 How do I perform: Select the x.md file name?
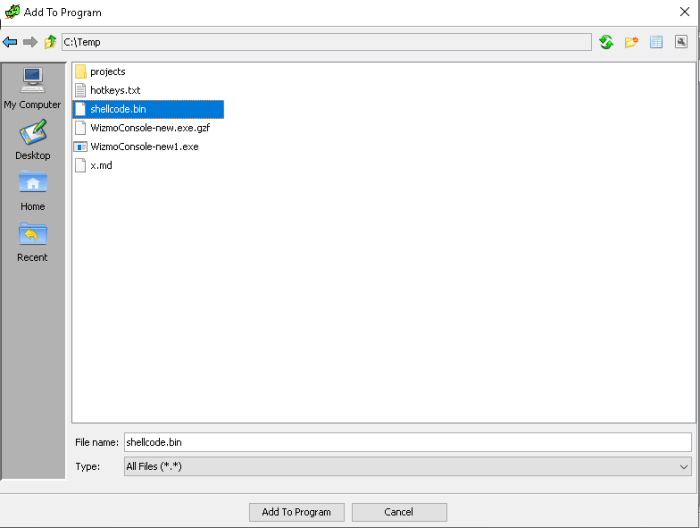101,166
